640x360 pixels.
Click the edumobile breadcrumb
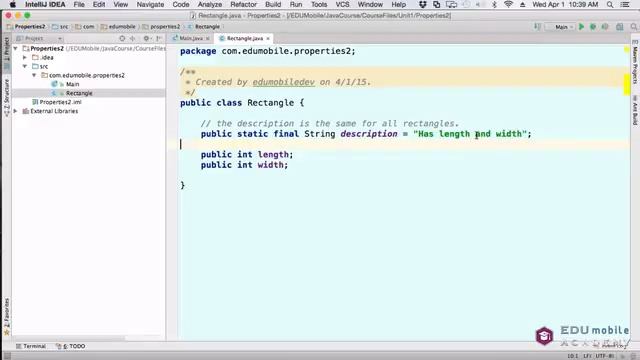(x=118, y=27)
